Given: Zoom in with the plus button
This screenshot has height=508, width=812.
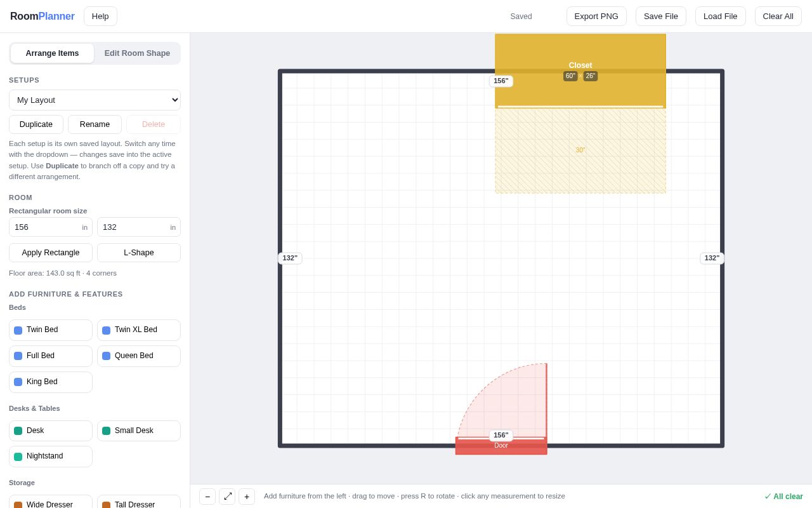Looking at the screenshot, I should [247, 497].
